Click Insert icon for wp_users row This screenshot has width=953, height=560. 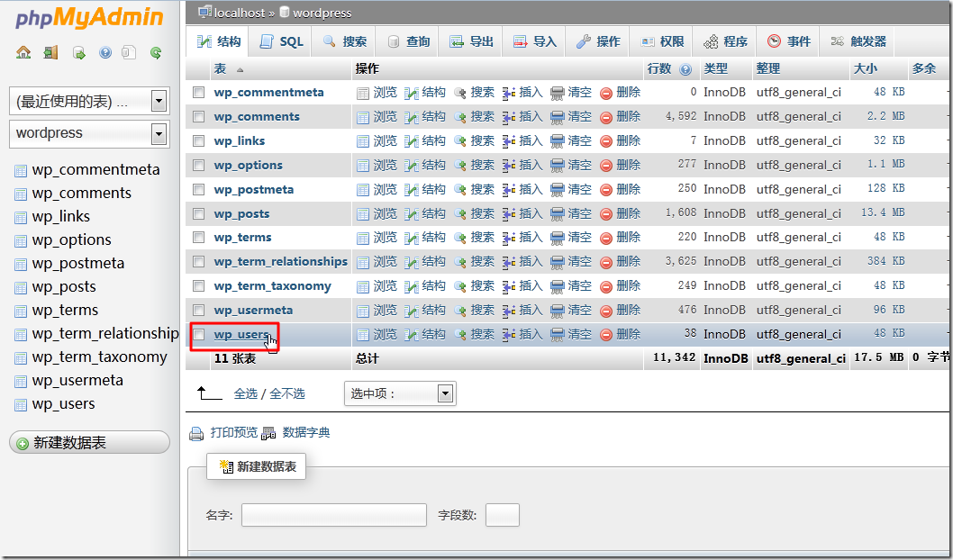click(x=509, y=335)
